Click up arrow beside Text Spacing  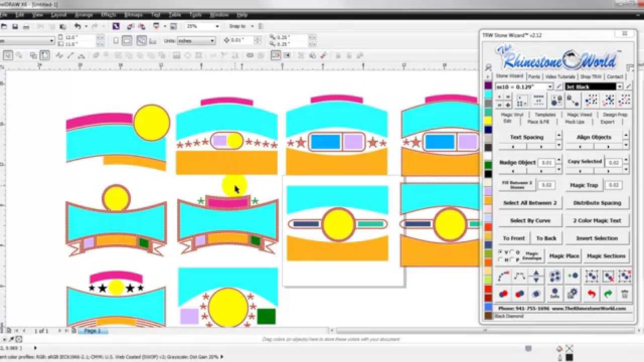point(558,135)
